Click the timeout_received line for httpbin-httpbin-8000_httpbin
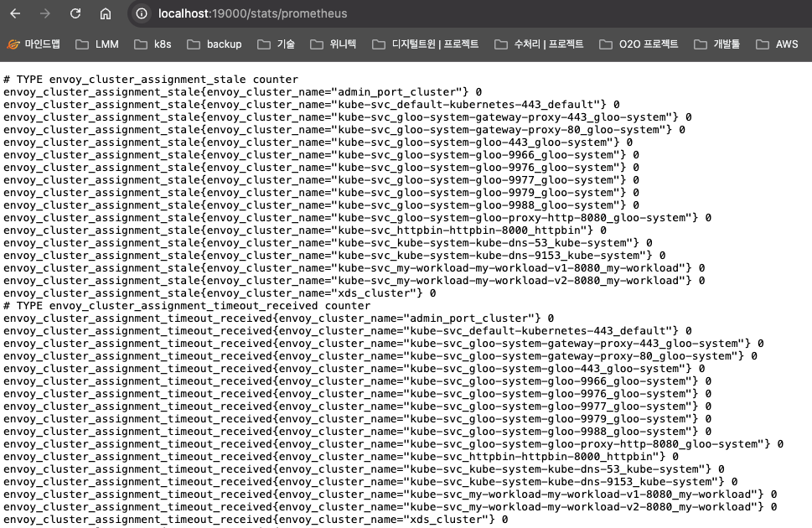Screen dimensions: 812x528 [x=341, y=457]
